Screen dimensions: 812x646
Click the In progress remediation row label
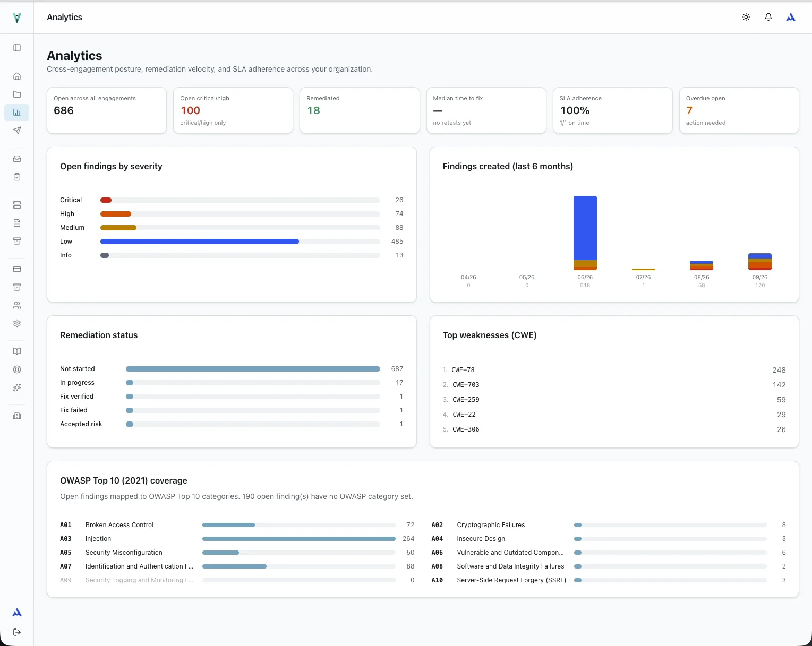(77, 383)
